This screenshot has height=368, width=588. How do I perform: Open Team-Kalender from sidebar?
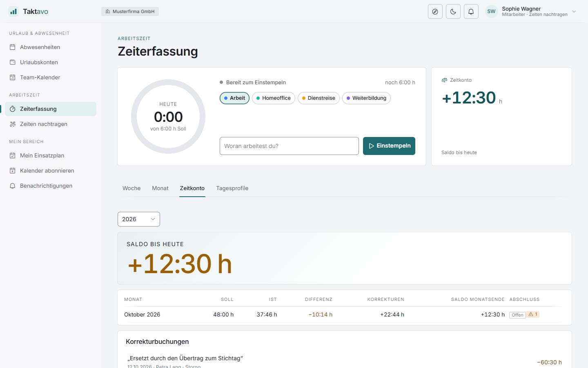[x=51, y=77]
